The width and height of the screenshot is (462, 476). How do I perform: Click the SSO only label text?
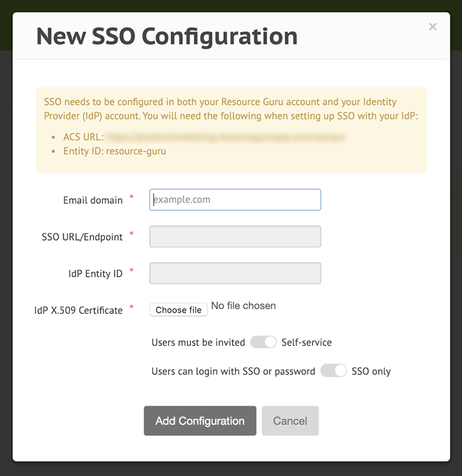point(371,371)
